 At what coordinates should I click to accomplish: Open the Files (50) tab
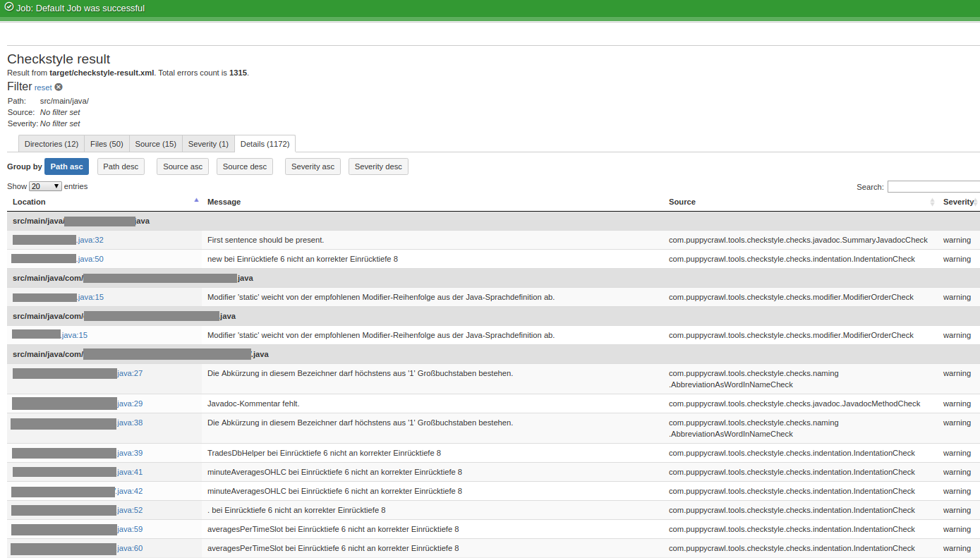pos(107,144)
